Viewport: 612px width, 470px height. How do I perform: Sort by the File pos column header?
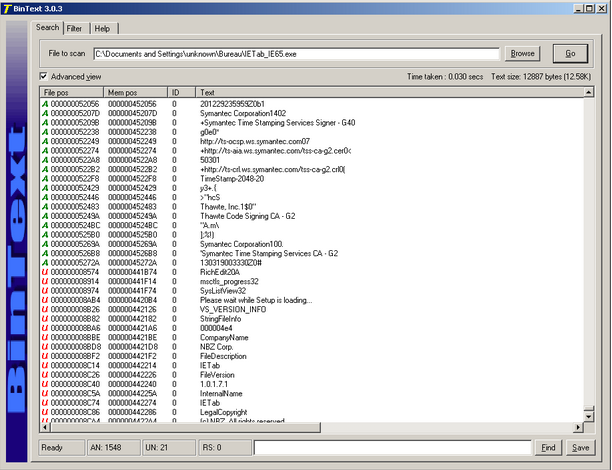72,93
